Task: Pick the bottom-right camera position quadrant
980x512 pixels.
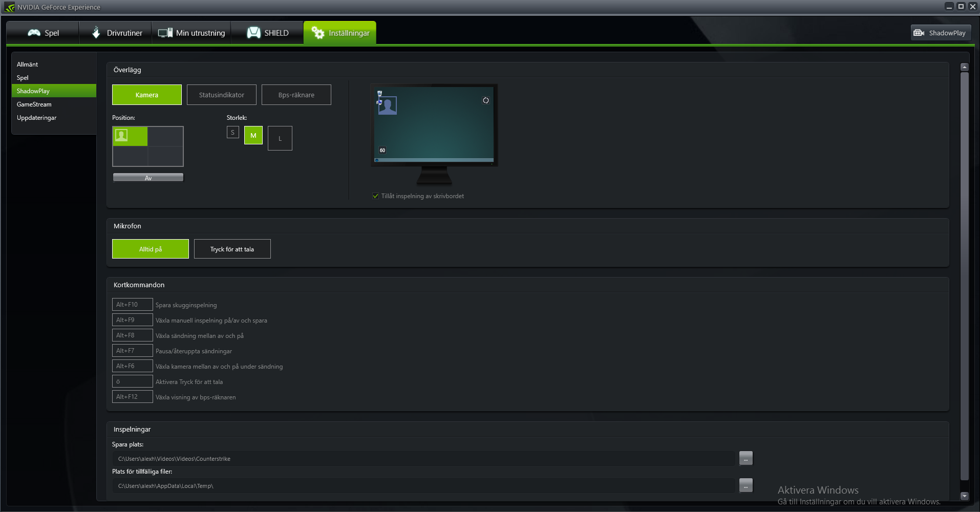Action: click(x=165, y=156)
